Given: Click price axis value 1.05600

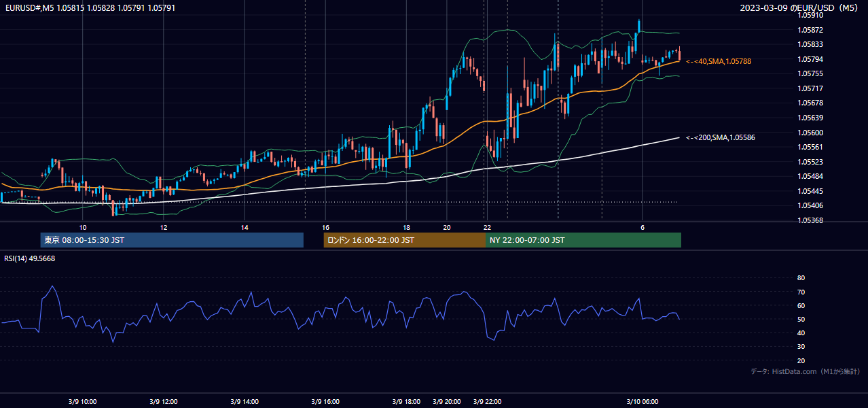Looking at the screenshot, I should point(810,133).
